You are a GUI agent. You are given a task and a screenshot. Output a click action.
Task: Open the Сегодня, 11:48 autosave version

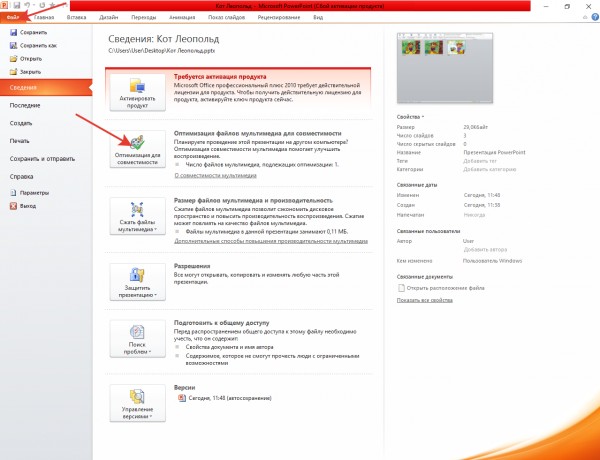click(x=230, y=398)
